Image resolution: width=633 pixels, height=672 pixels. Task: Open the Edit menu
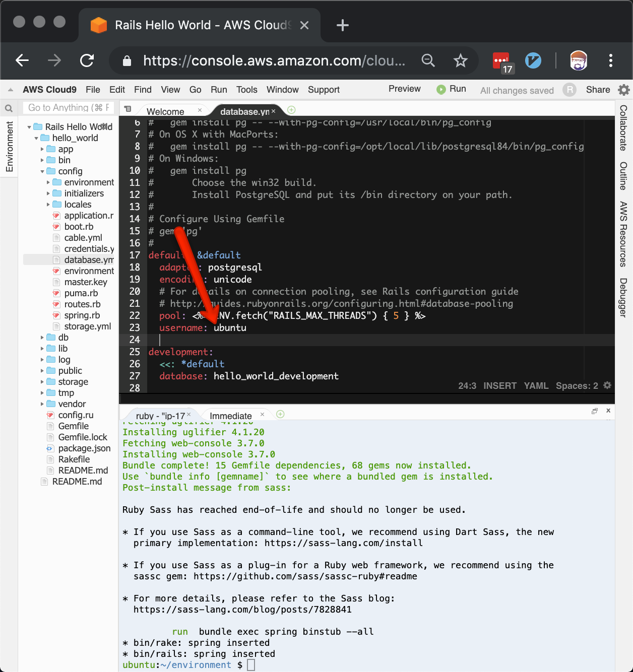click(117, 90)
